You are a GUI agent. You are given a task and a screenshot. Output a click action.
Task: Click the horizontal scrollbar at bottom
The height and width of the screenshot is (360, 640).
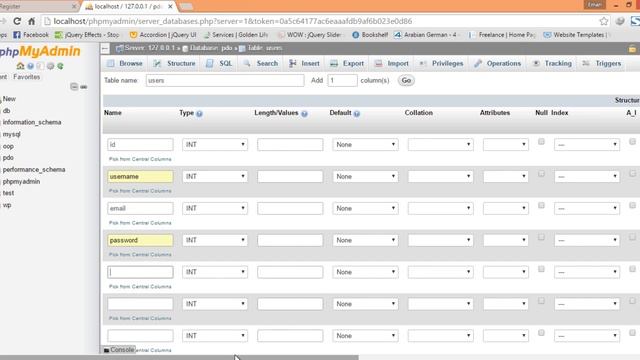tap(179, 357)
